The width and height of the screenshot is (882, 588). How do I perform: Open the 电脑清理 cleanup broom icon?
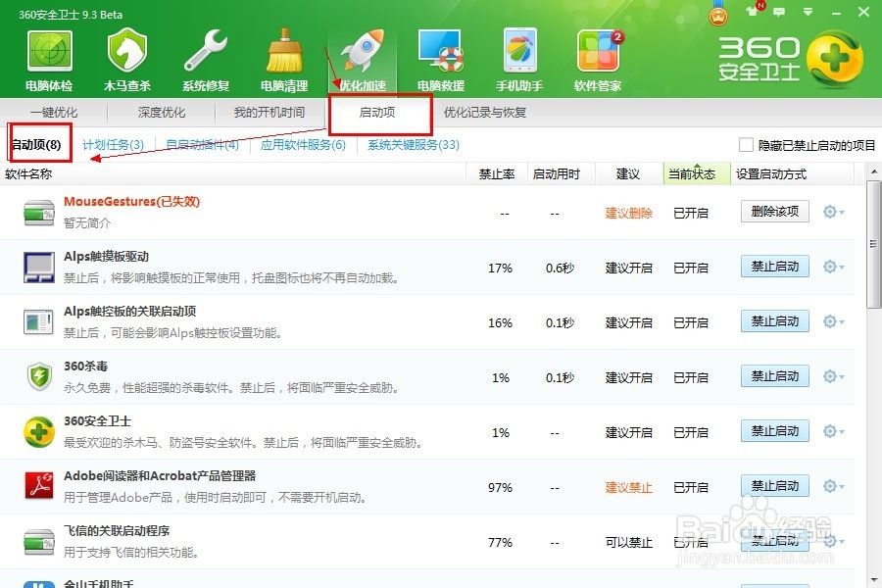click(x=283, y=51)
